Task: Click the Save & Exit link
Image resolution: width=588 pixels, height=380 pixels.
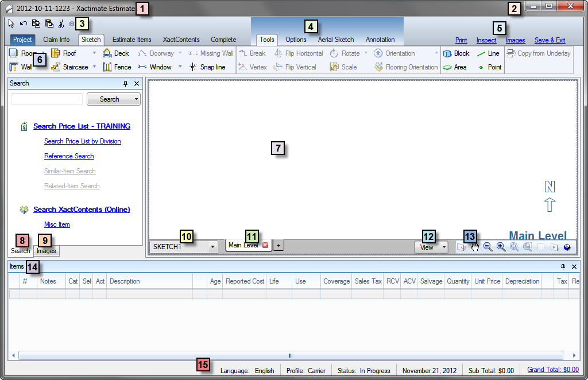Action: pyautogui.click(x=550, y=40)
